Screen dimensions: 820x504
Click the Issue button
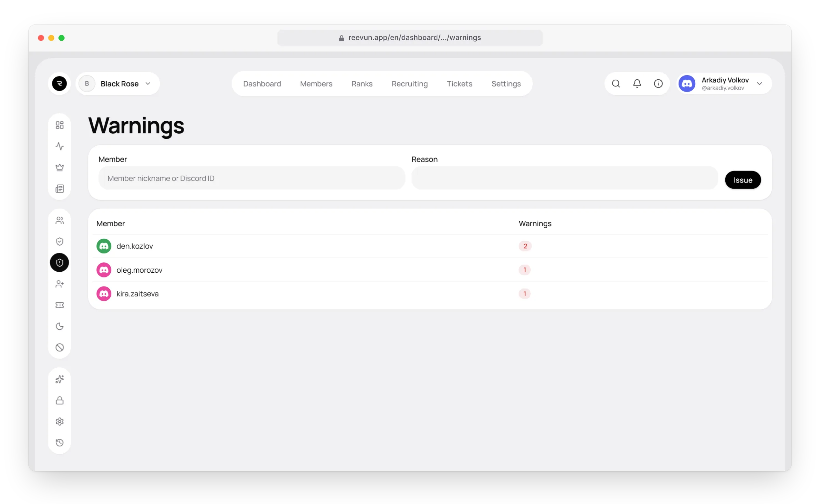(x=743, y=180)
